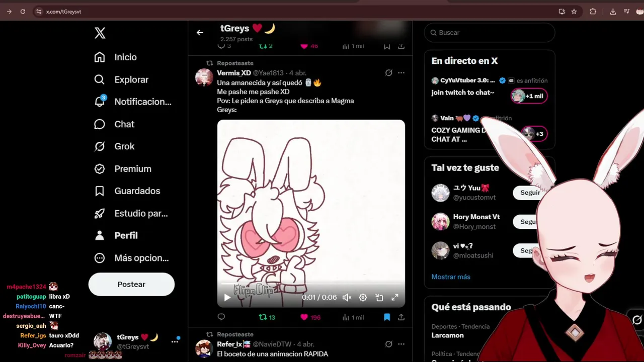Open Notificaciones from sidebar

pyautogui.click(x=133, y=102)
